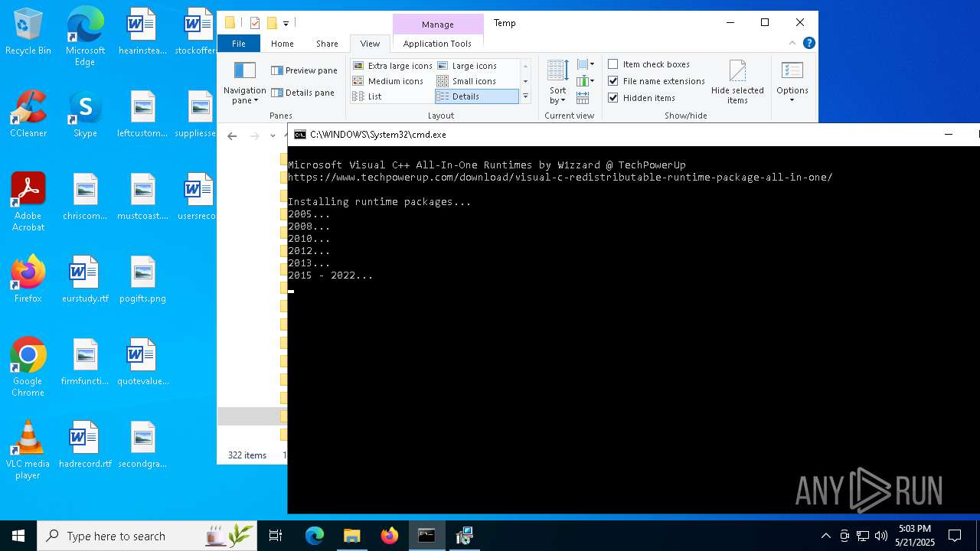Open Folder Options via Options icon

click(792, 71)
